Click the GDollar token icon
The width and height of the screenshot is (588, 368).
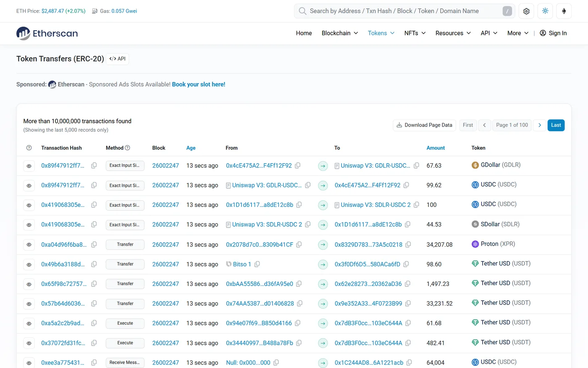(x=475, y=165)
